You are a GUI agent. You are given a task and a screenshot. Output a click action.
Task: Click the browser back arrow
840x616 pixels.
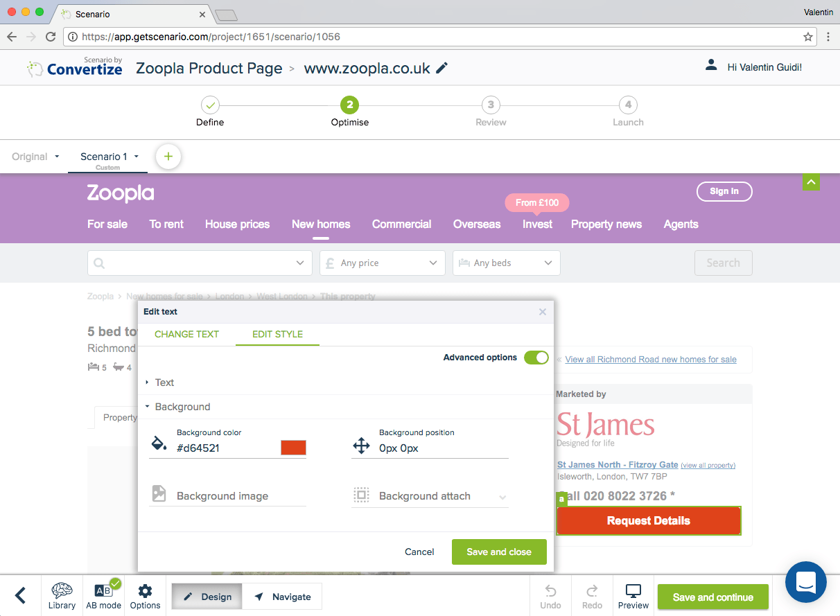pyautogui.click(x=12, y=37)
